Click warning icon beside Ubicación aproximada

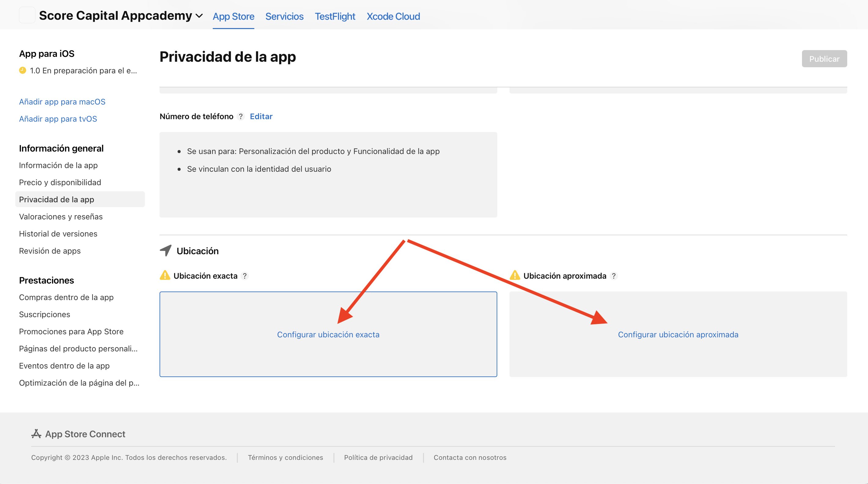point(514,275)
